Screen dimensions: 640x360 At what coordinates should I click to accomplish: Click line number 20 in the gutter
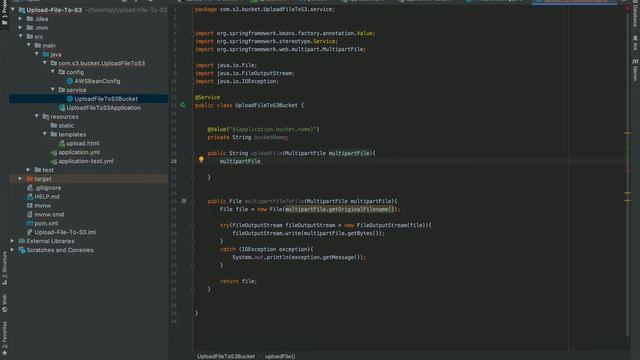pos(173,161)
